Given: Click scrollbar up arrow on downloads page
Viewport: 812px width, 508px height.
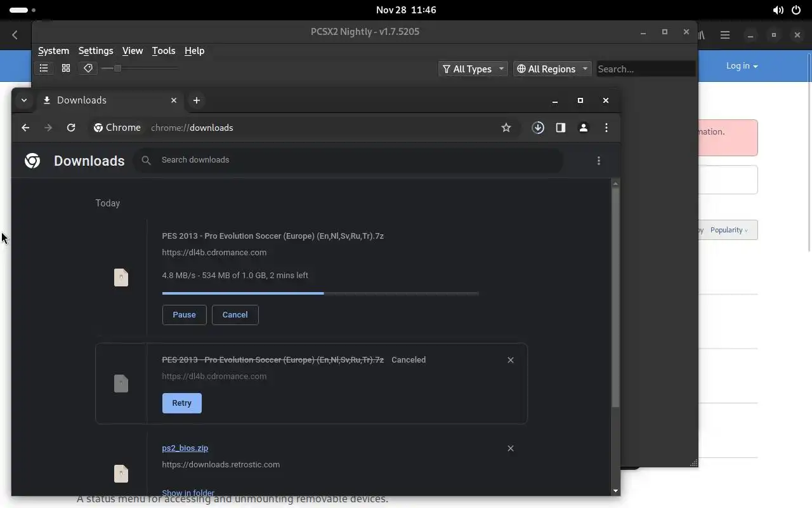Looking at the screenshot, I should click(x=615, y=184).
